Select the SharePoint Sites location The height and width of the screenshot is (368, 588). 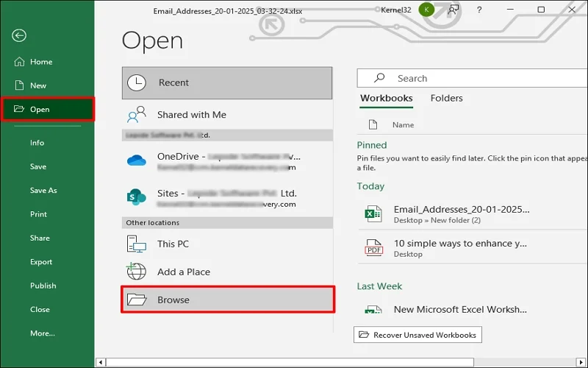click(227, 198)
